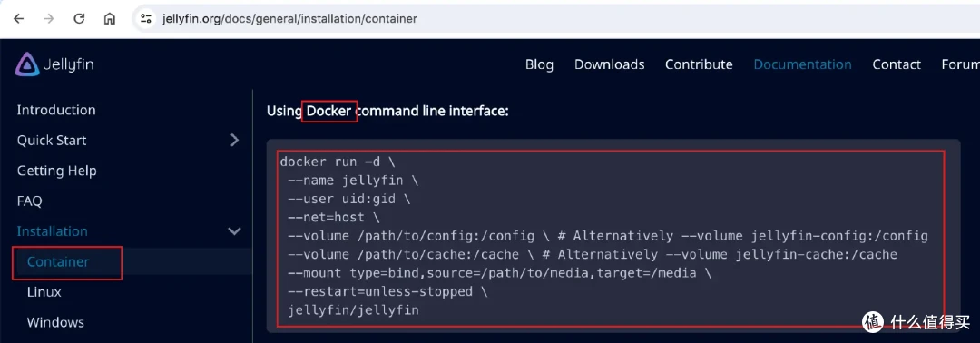Open Introduction in the sidebar
980x343 pixels.
[x=56, y=110]
